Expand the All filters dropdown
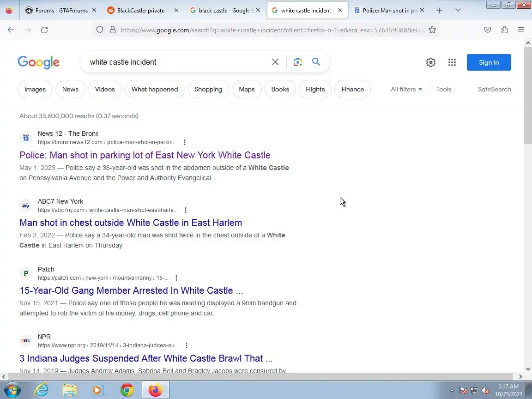The image size is (532, 399). click(x=406, y=89)
